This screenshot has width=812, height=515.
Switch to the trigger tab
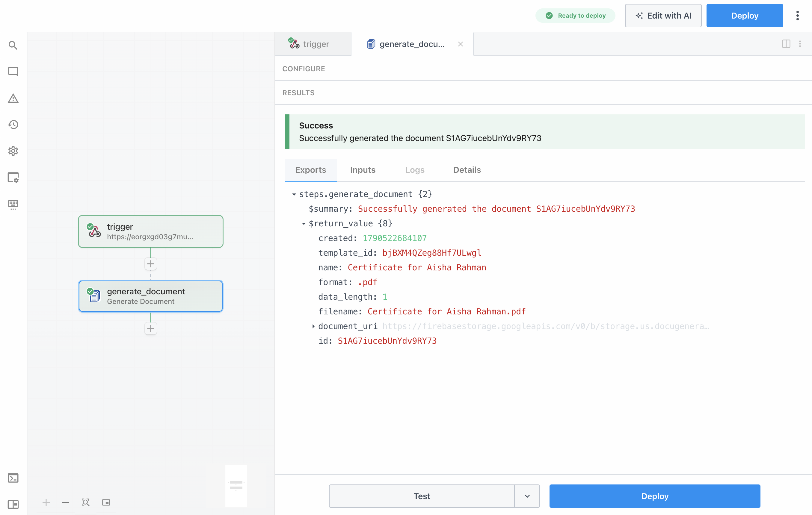(313, 44)
